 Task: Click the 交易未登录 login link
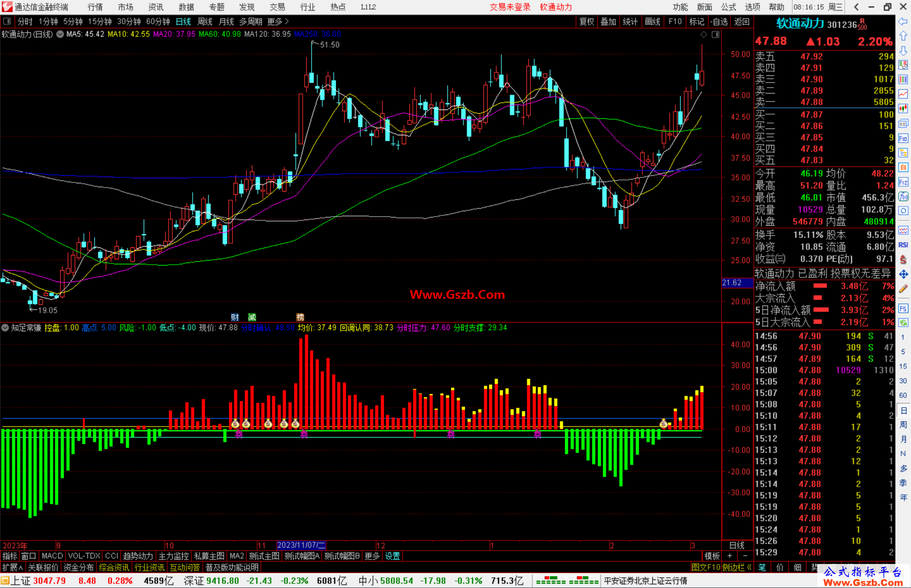point(510,7)
